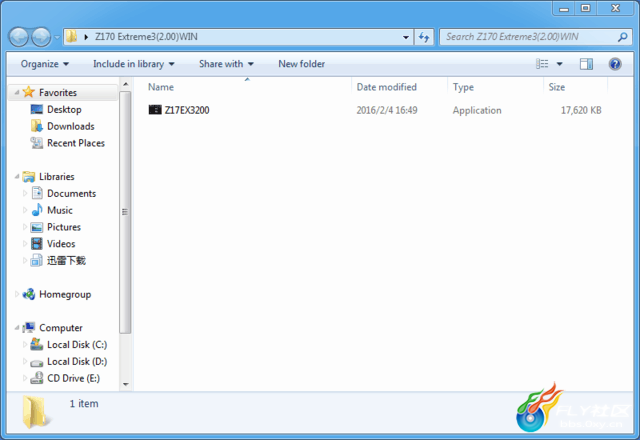Open the Music library
This screenshot has width=640, height=440.
tap(60, 210)
